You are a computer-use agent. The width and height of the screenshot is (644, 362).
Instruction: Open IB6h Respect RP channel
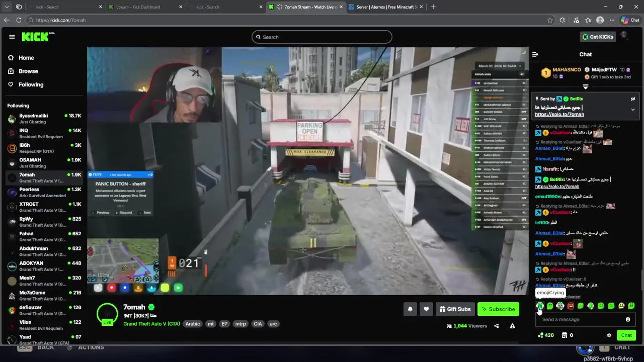[x=44, y=148]
